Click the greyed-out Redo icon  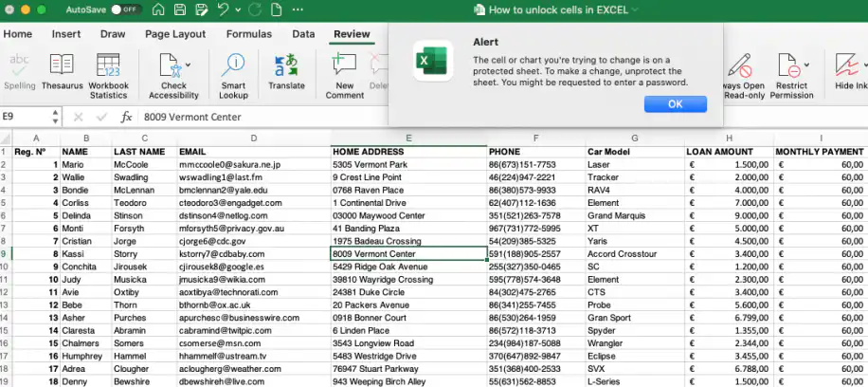(x=255, y=10)
